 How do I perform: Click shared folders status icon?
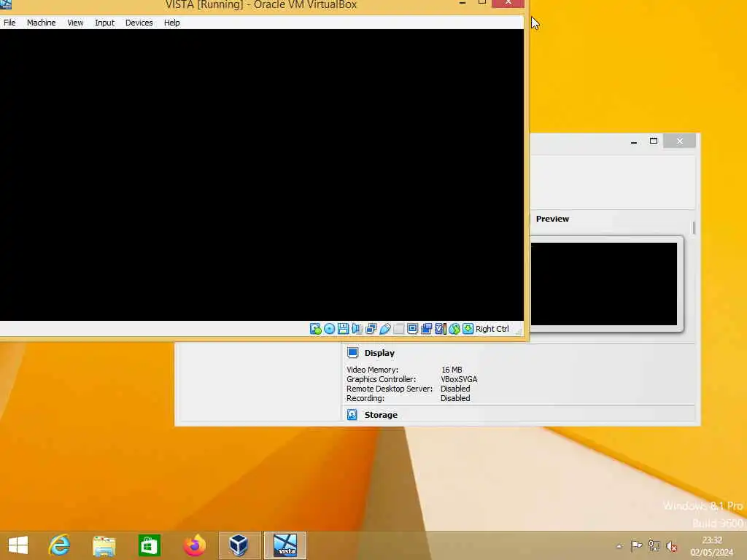click(399, 329)
